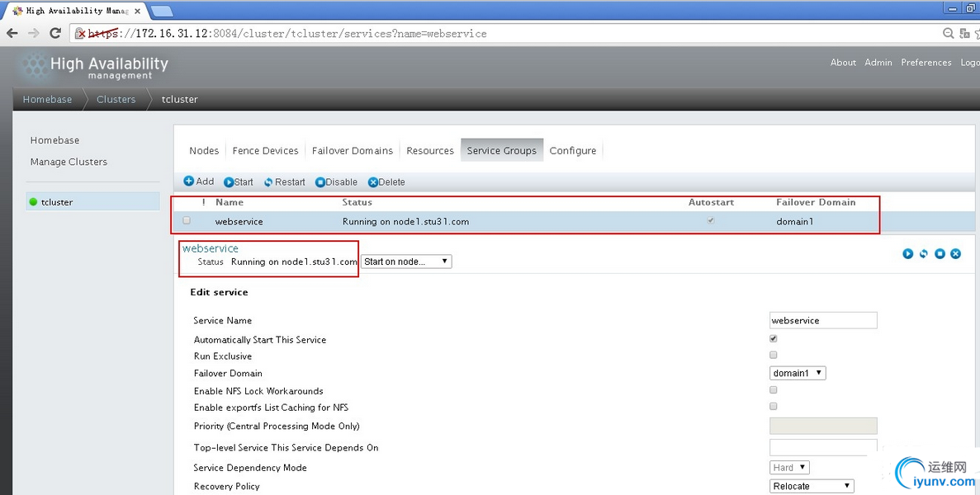Click the High Availability management logo
This screenshot has height=495, width=980.
(x=94, y=67)
